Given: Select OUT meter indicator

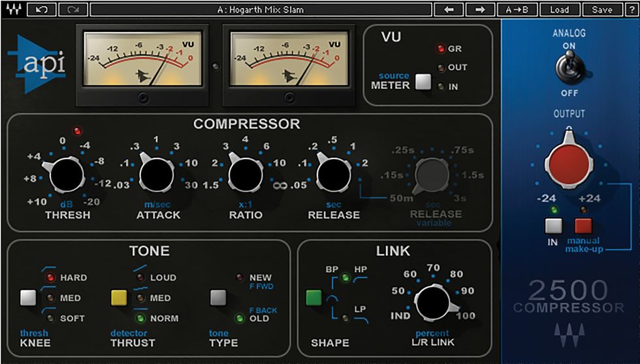Looking at the screenshot, I should pyautogui.click(x=441, y=68).
